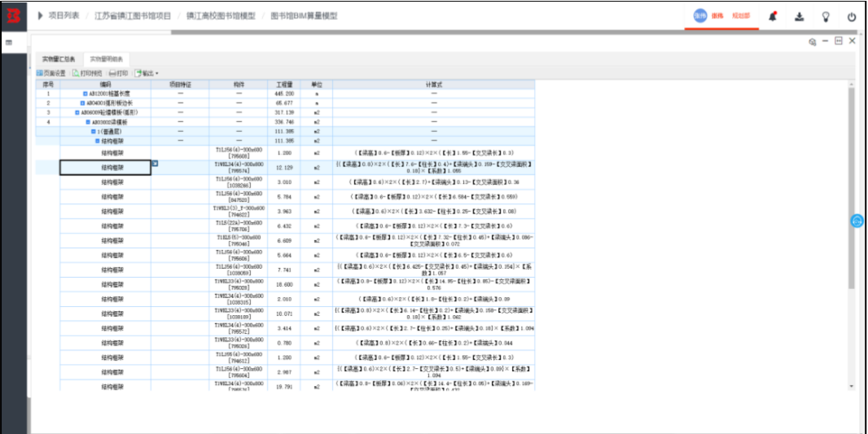Open the 输出 export dropdown
Screen dimensions: 868x434
tap(147, 73)
